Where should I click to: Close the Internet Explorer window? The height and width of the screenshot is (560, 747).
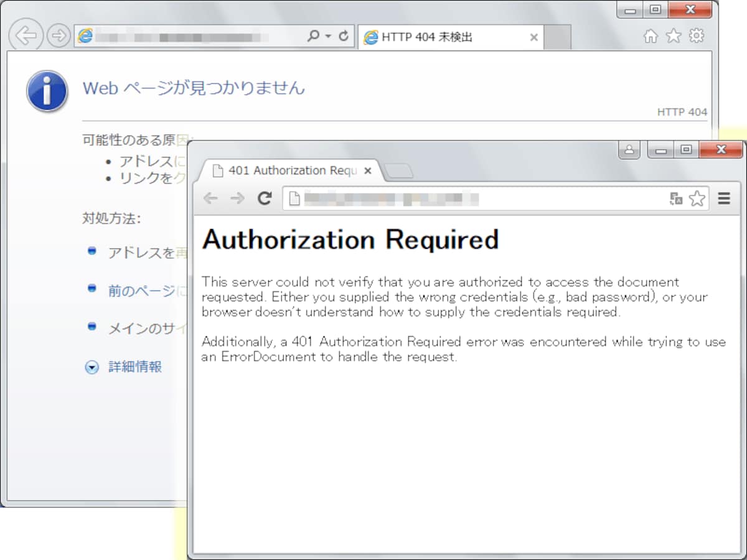[690, 10]
